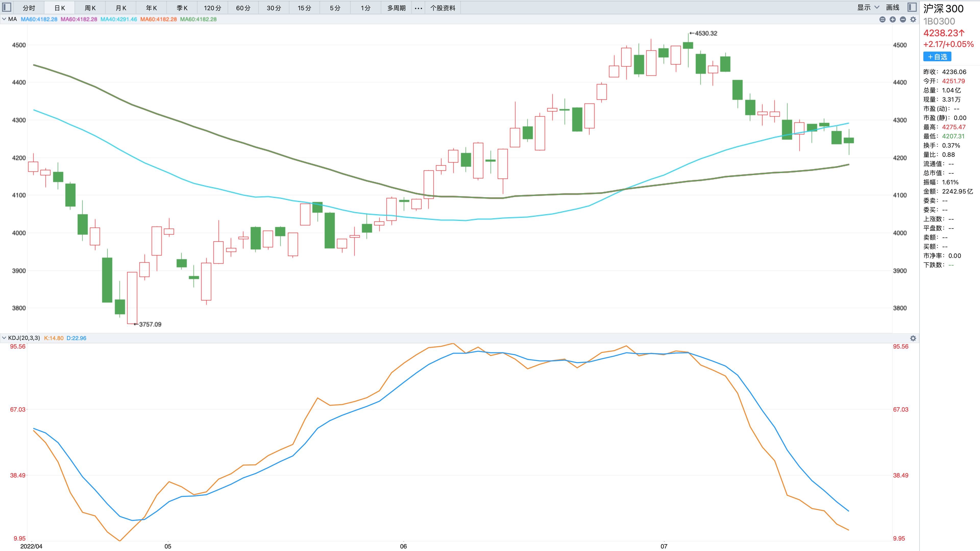Switch to the 60分 period tab

[x=243, y=8]
